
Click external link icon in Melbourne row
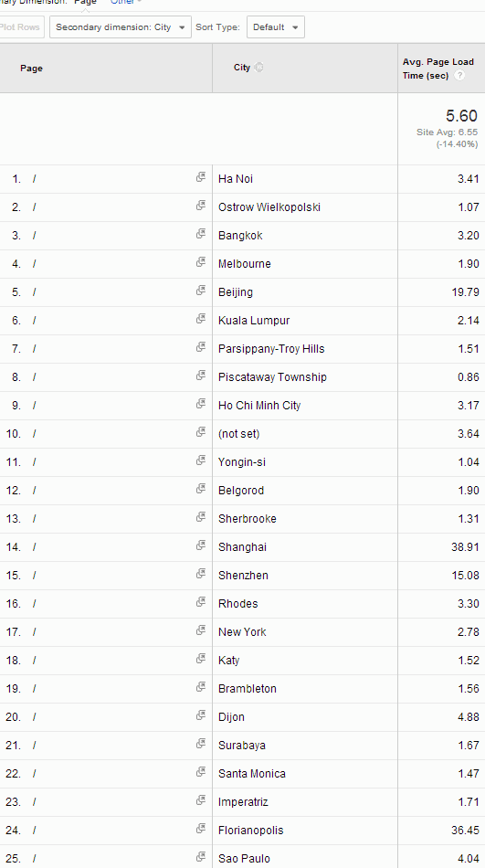click(200, 262)
